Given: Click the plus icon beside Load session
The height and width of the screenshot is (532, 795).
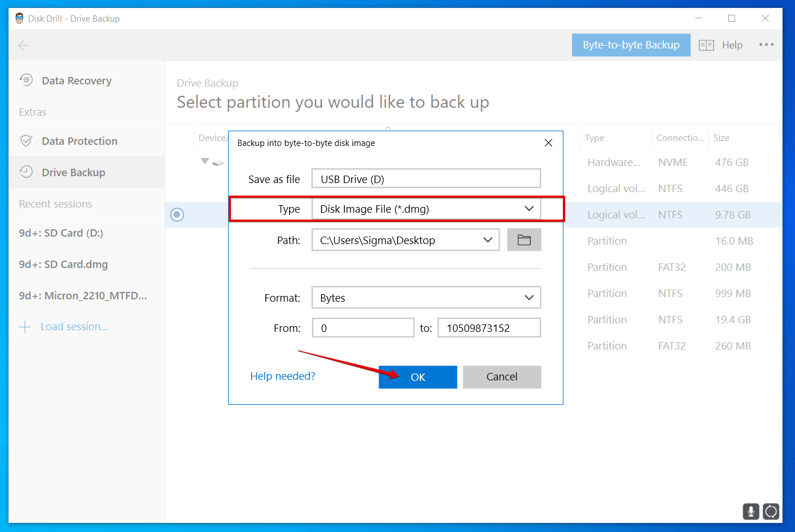Looking at the screenshot, I should [25, 327].
